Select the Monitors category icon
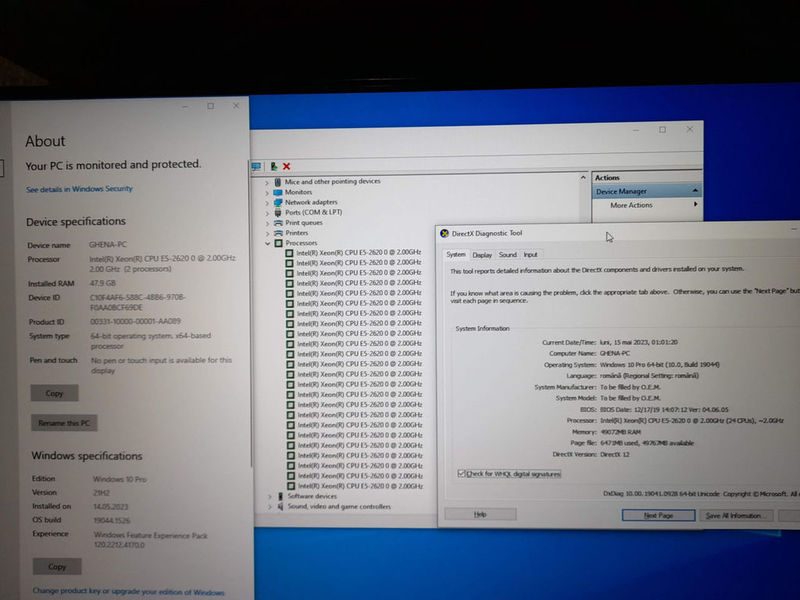Screen dimensions: 800x600 click(x=278, y=192)
